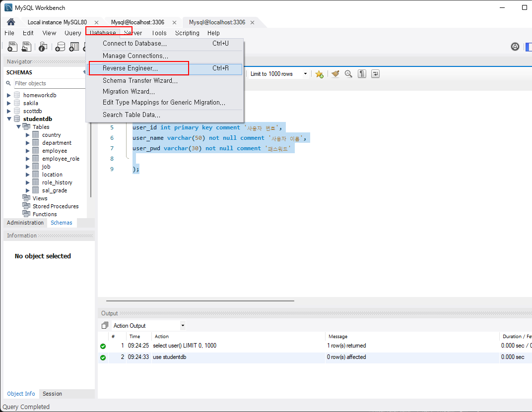Switch to Local instance MySQL80 tab

(58, 22)
